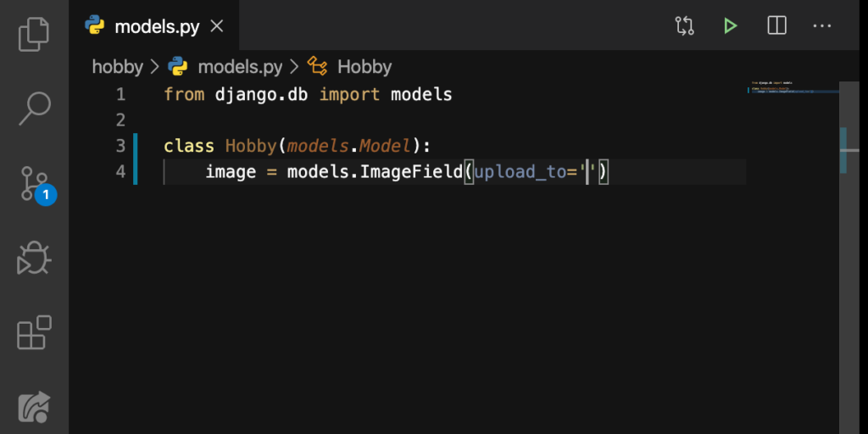Click the Open Changes compare icon
The image size is (868, 434).
coord(685,25)
